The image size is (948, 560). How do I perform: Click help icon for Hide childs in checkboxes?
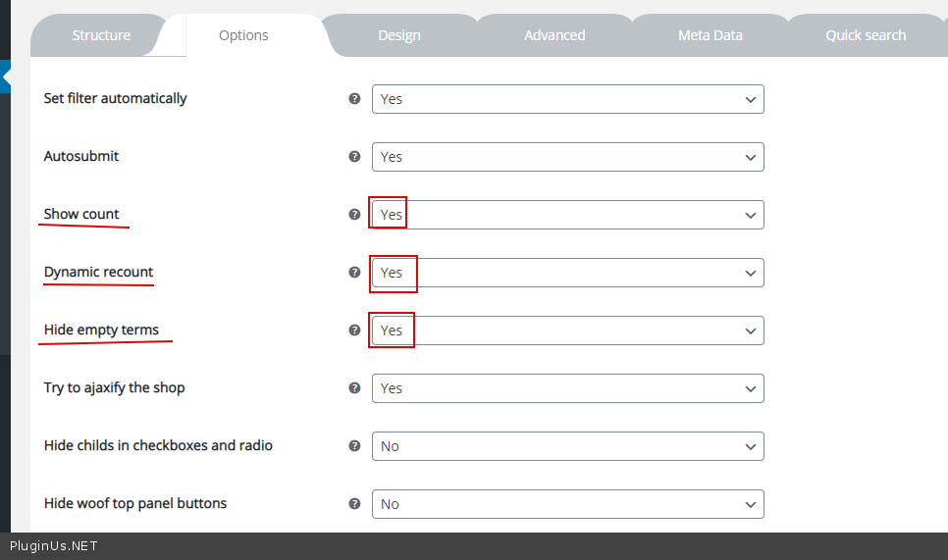click(x=355, y=446)
